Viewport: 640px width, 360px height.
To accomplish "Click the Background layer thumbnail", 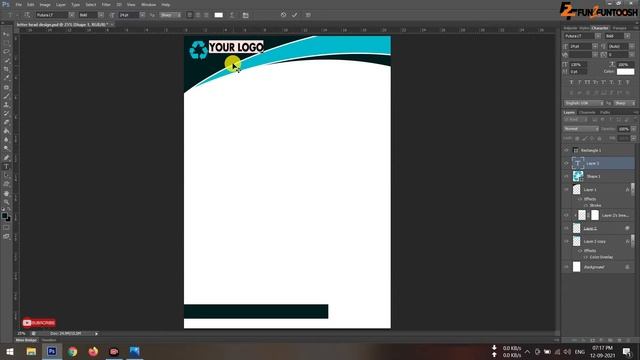I will pyautogui.click(x=576, y=267).
